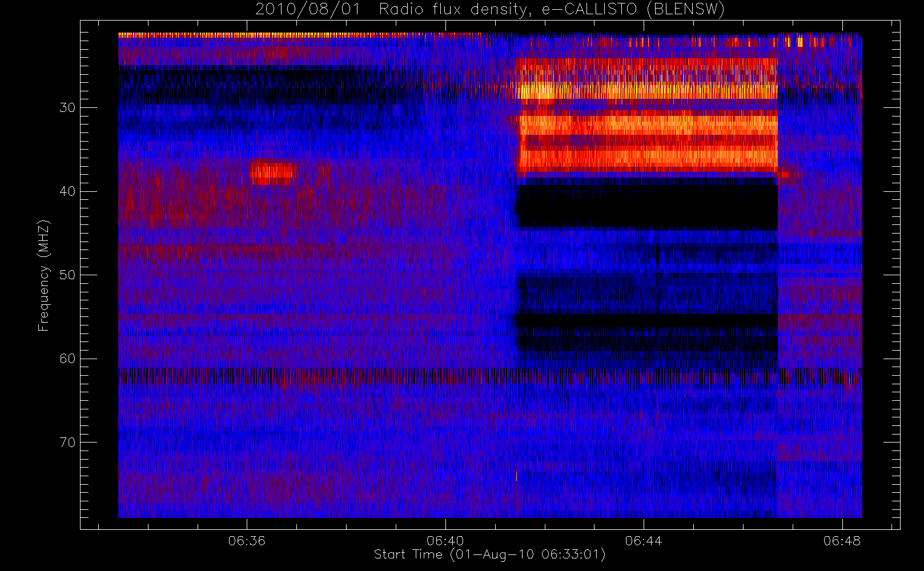This screenshot has height=571, width=924.
Task: Click the 40 MHz frequency tick label
Action: pos(67,191)
